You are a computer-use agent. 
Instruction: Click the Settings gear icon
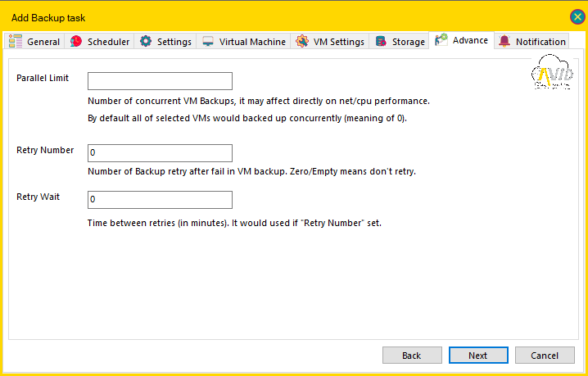146,41
